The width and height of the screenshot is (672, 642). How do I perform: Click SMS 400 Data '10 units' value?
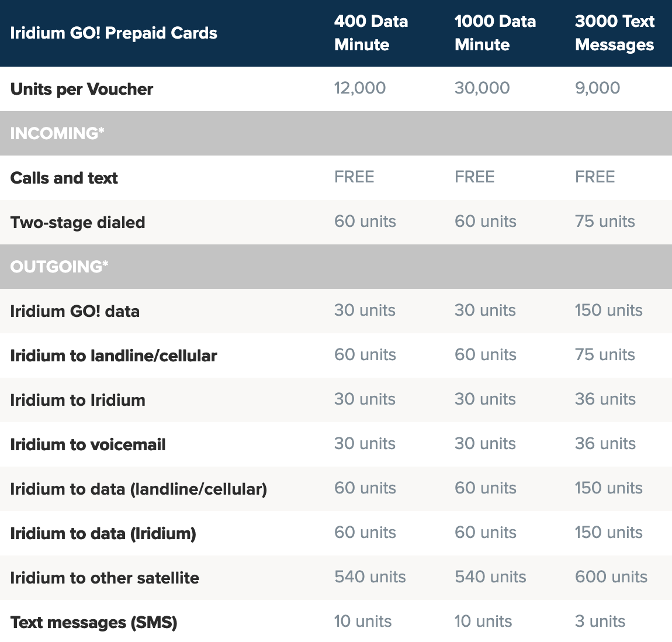pos(362,621)
